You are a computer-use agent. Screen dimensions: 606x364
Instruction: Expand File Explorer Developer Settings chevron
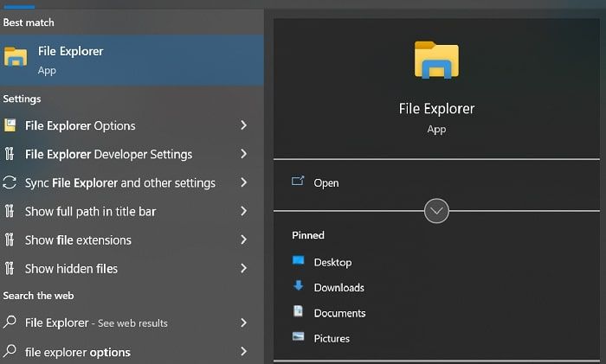243,154
